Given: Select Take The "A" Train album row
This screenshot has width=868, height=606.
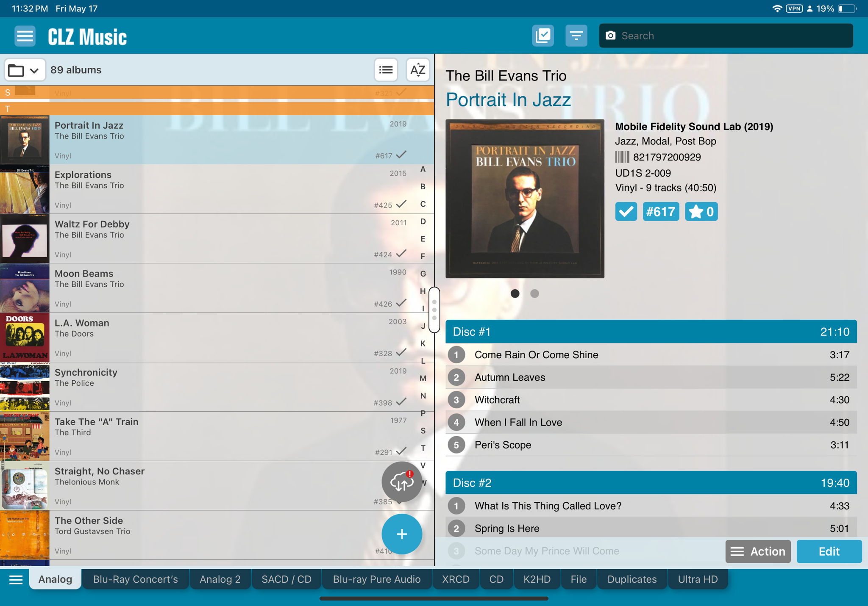Looking at the screenshot, I should pos(217,437).
